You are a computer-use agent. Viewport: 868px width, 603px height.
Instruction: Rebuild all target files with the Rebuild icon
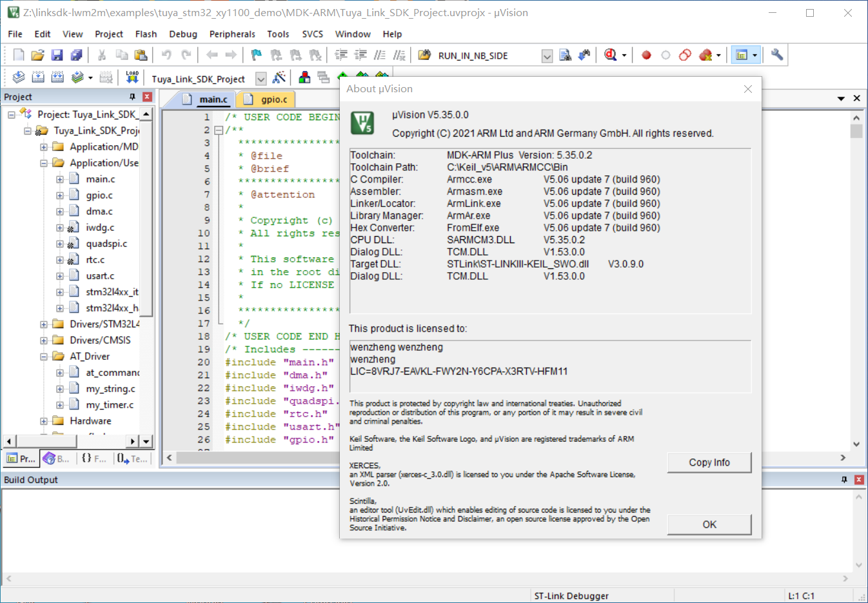[57, 78]
